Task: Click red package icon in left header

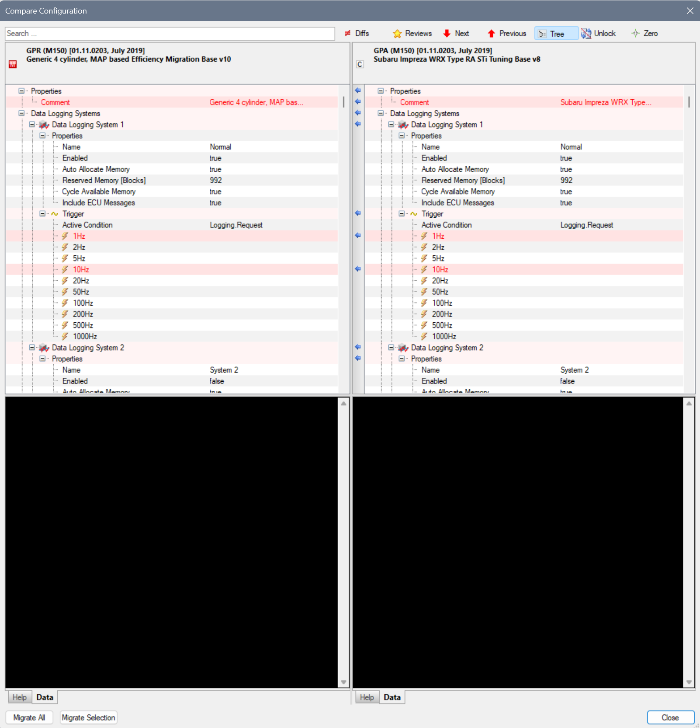Action: [13, 64]
